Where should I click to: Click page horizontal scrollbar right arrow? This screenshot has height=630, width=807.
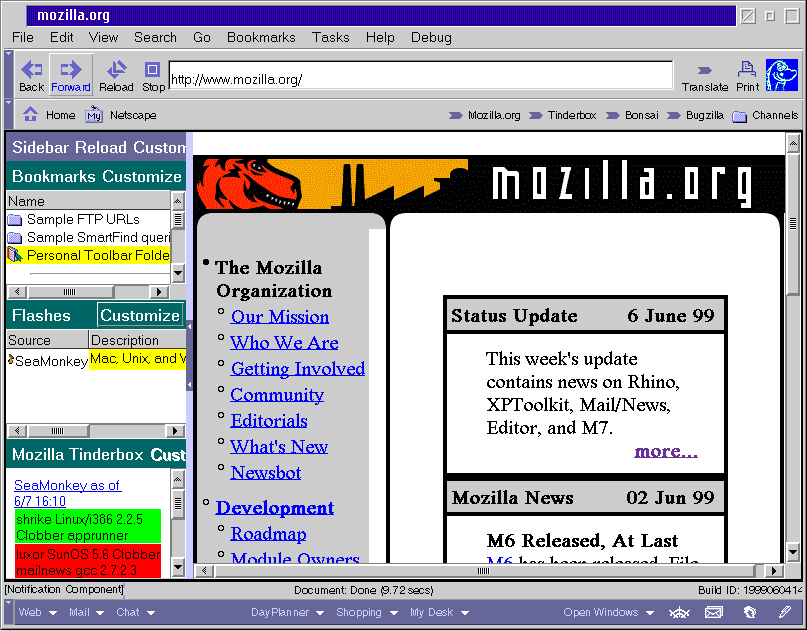(774, 570)
